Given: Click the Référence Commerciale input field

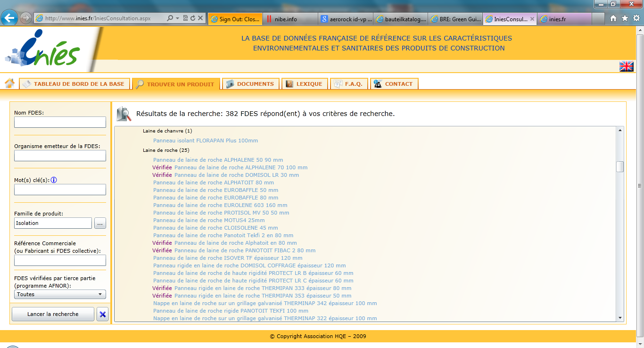Looking at the screenshot, I should [x=60, y=260].
